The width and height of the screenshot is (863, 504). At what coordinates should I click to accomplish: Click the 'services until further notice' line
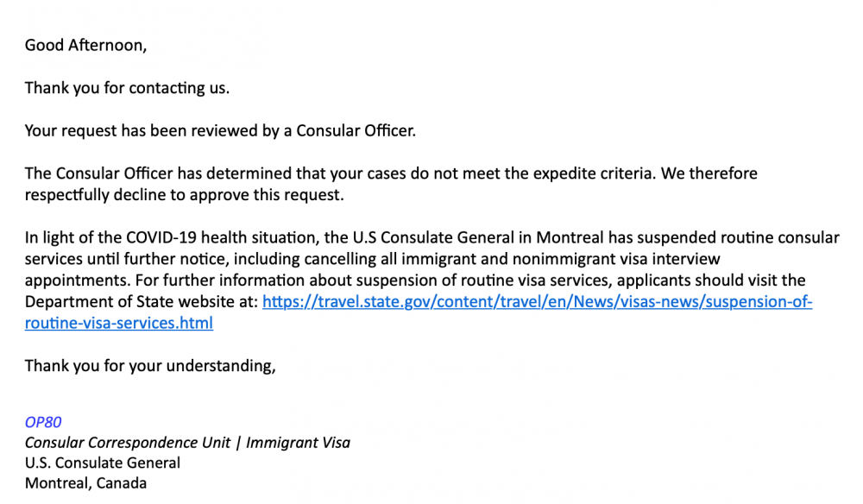(372, 259)
